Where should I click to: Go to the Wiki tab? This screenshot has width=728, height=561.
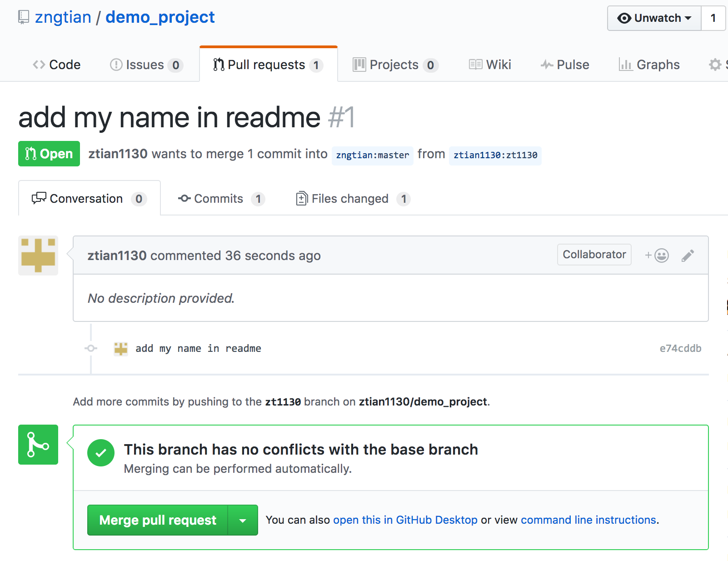[x=490, y=65]
